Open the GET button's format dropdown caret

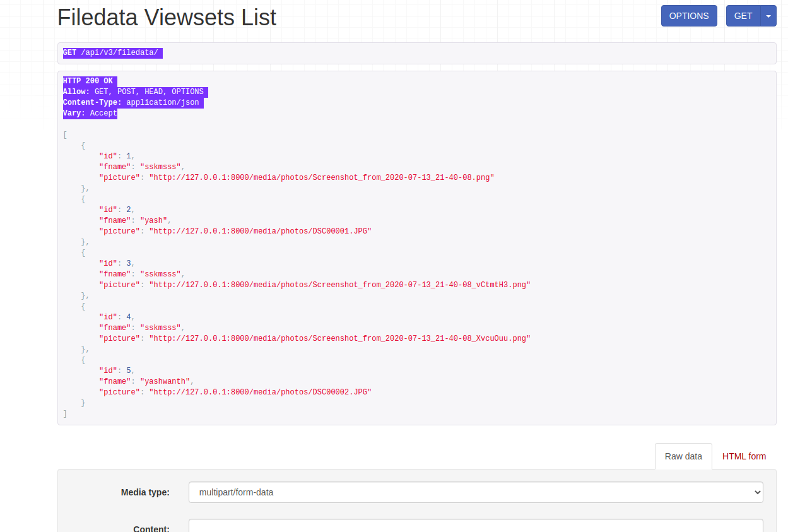(768, 15)
